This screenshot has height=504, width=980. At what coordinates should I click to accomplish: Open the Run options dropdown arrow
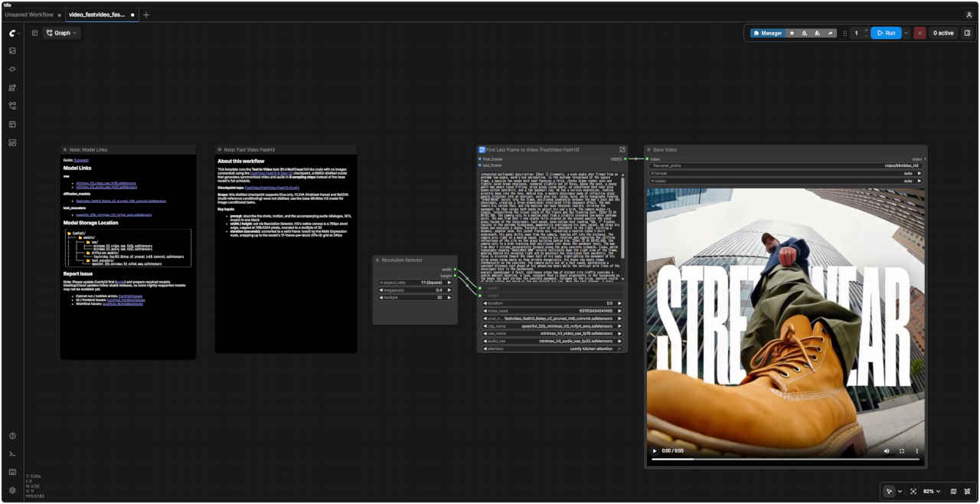click(906, 33)
